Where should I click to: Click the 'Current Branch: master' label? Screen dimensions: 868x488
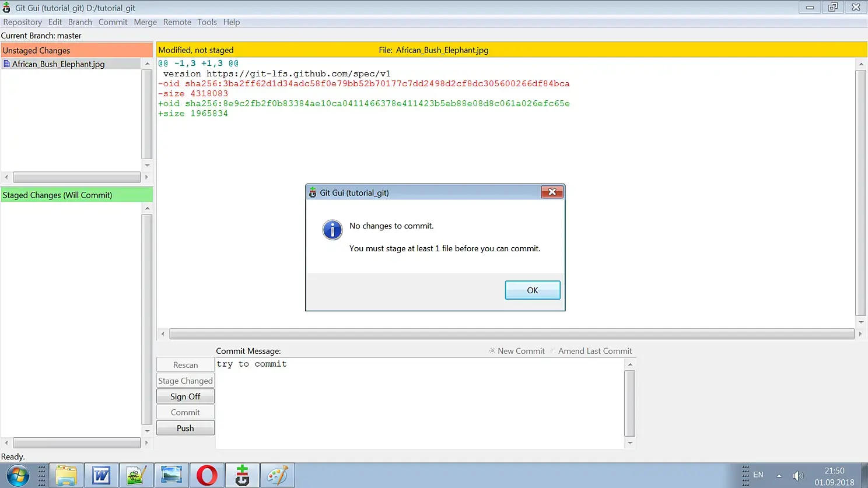pos(41,36)
